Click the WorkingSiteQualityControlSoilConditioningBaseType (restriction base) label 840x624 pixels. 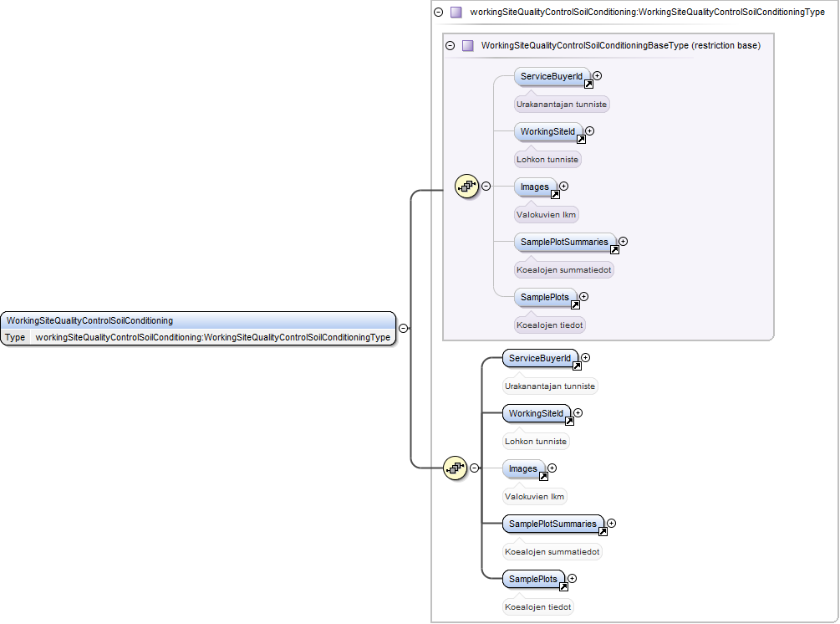(x=621, y=45)
